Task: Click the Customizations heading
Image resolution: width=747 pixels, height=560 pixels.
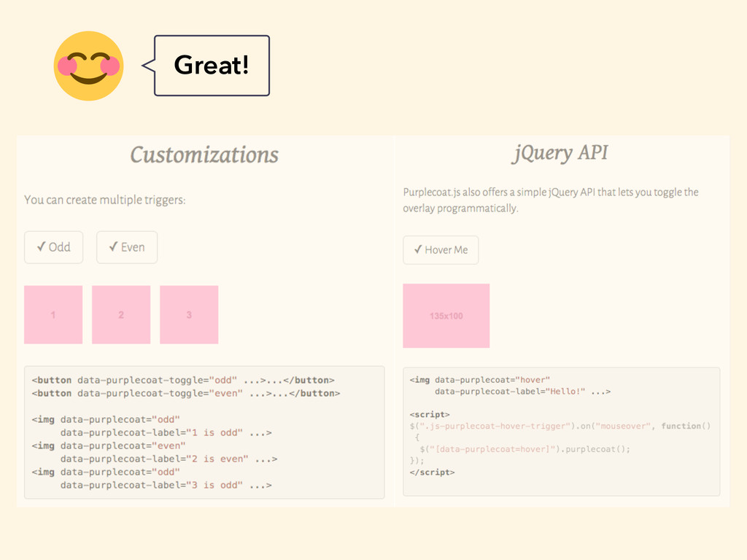Action: click(x=204, y=155)
